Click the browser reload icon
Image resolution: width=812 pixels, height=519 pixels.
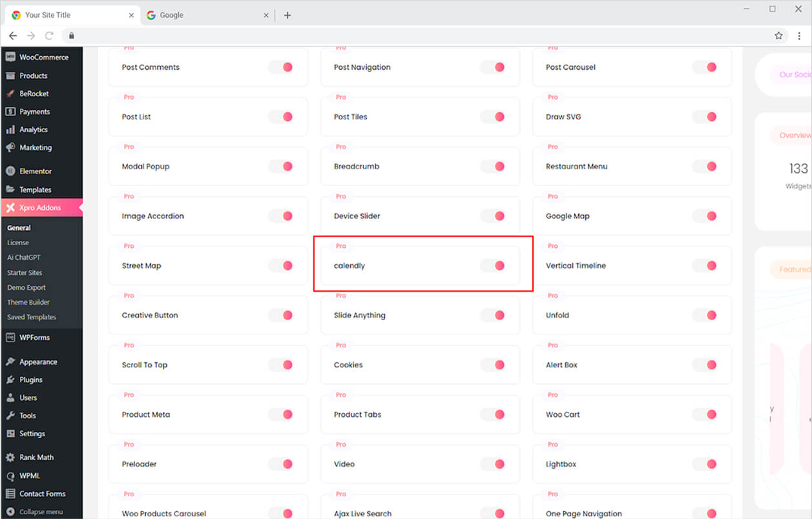(49, 36)
